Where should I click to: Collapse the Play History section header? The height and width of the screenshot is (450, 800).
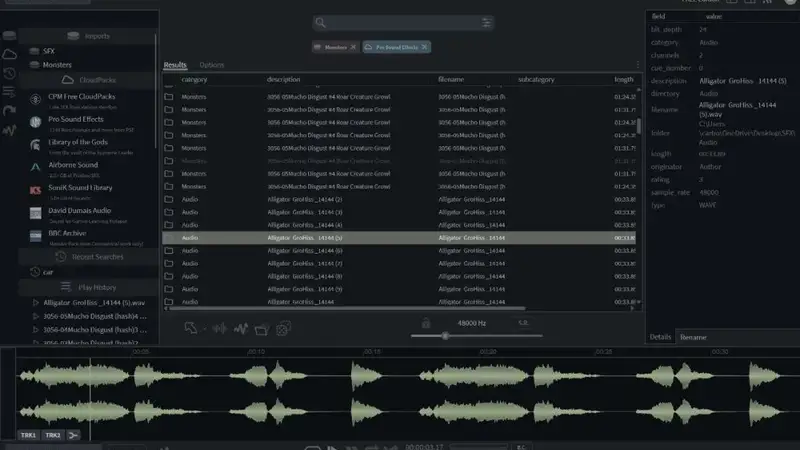tap(88, 287)
